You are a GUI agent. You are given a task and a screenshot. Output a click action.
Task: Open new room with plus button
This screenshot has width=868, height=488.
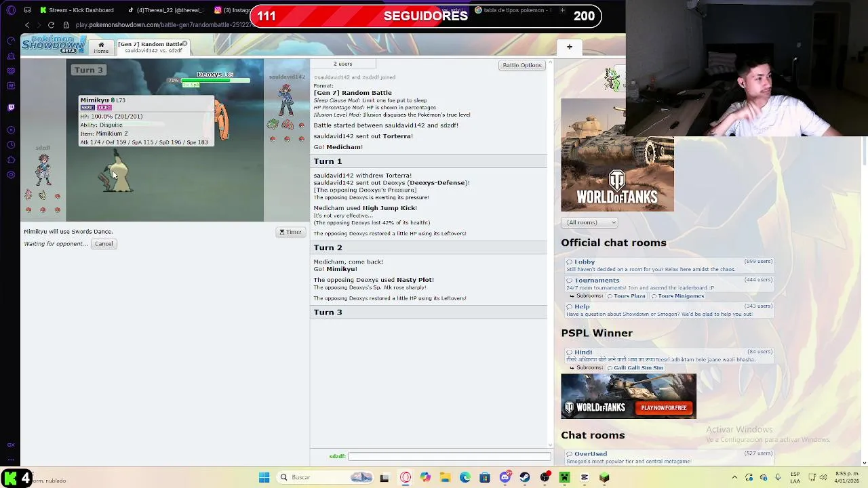click(x=570, y=47)
